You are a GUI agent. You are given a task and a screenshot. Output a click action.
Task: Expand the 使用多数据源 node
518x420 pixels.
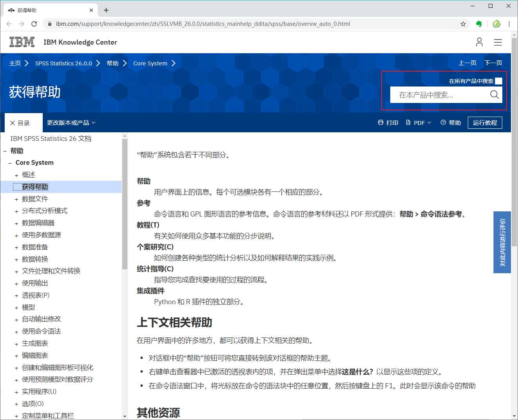(x=16, y=236)
